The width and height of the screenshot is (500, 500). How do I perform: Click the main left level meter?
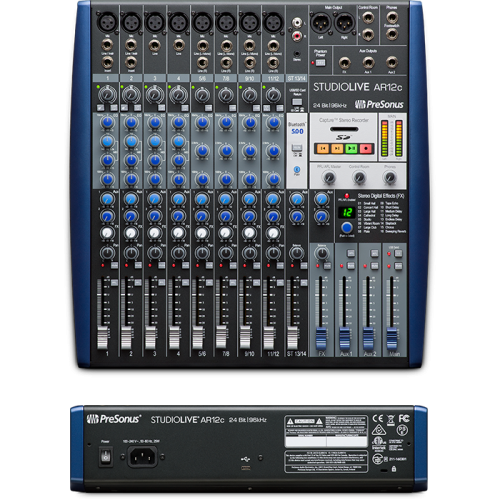point(384,138)
